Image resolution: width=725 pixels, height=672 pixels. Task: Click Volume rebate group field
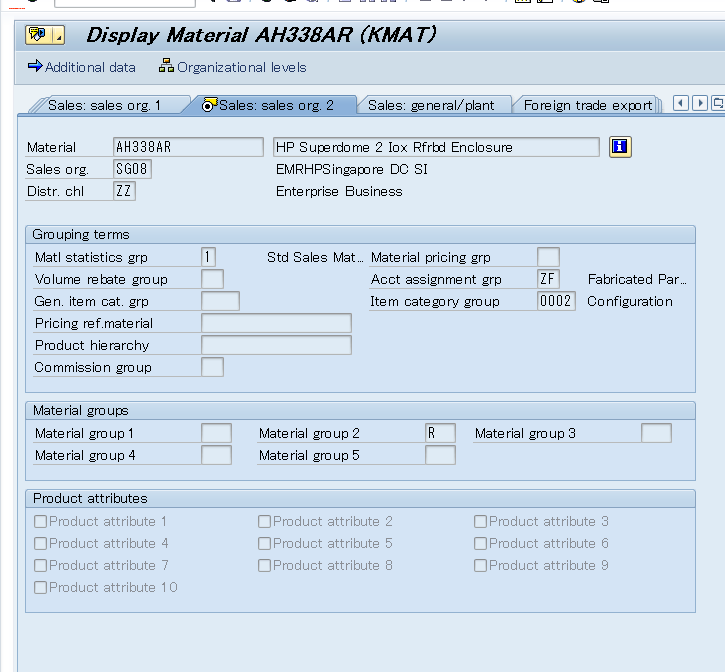[x=213, y=279]
